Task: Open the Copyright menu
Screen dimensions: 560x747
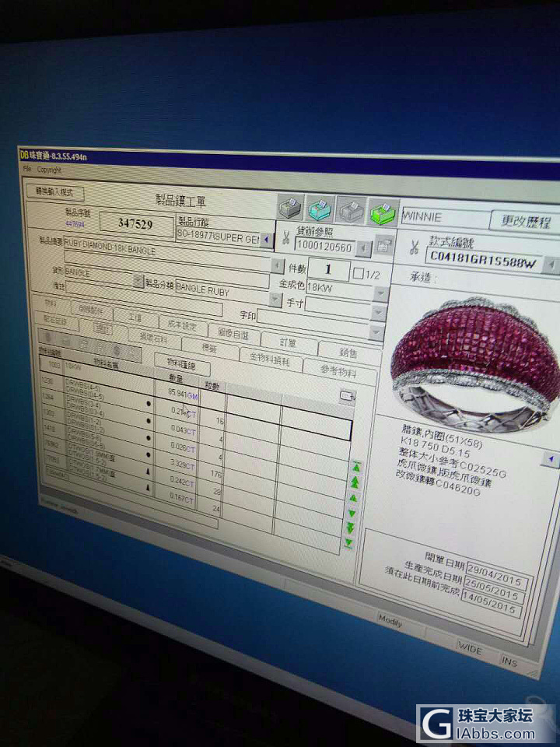Action: point(49,170)
